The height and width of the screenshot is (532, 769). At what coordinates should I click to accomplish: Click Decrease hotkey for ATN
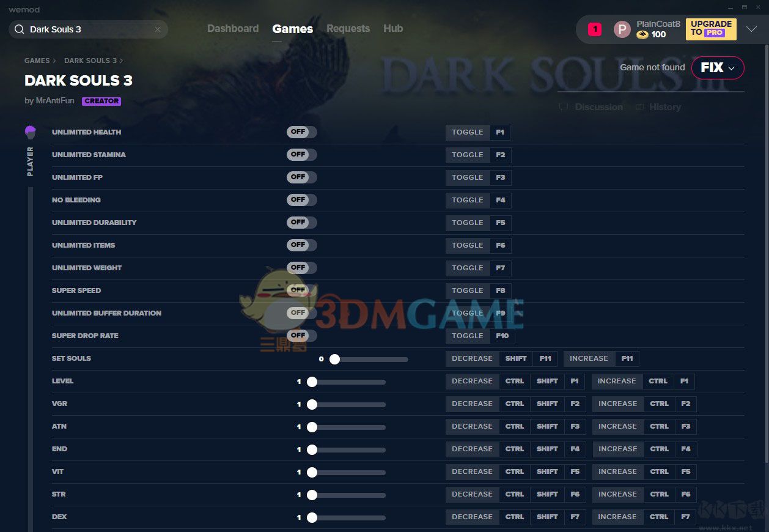pos(472,426)
